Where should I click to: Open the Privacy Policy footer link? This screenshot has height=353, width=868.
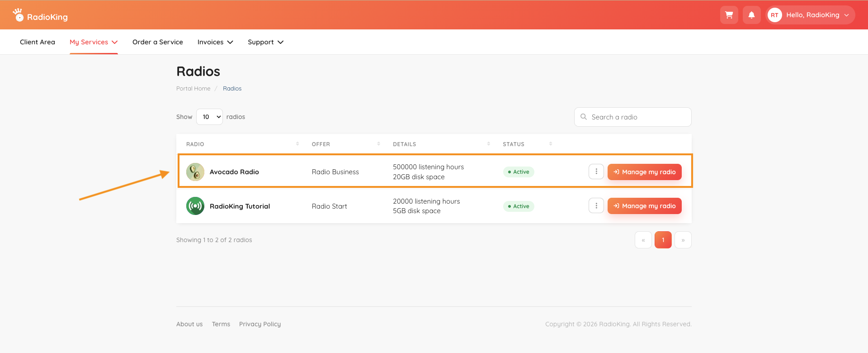pyautogui.click(x=260, y=324)
